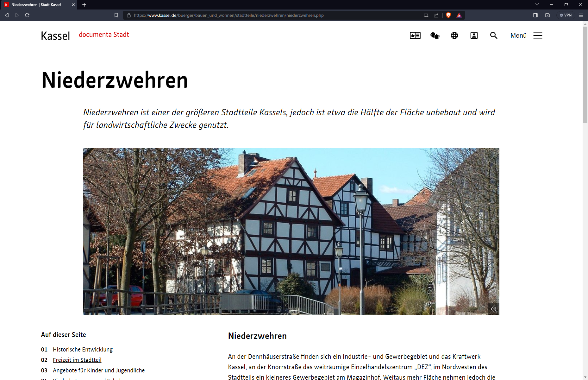Toggle the browser sidebar icon

535,15
